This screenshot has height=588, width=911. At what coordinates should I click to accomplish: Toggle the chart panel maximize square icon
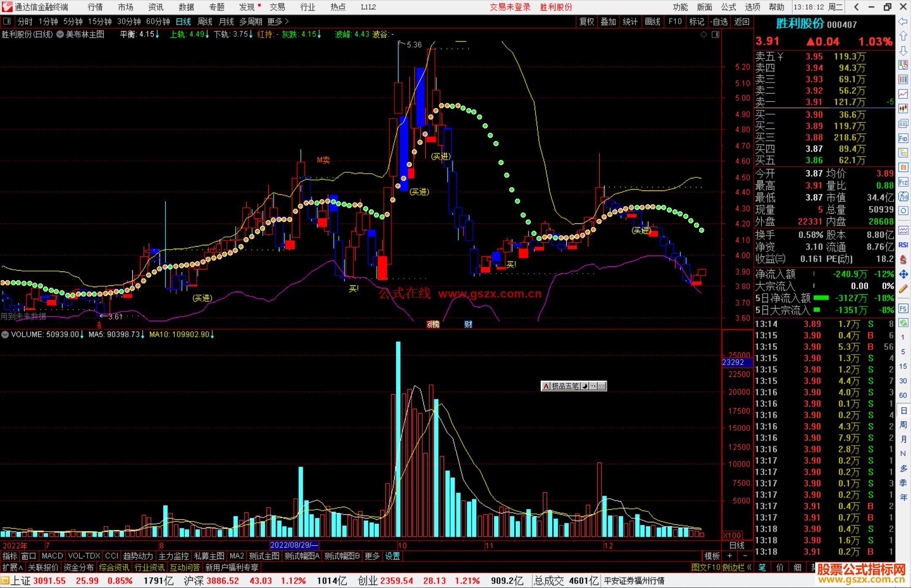[x=715, y=35]
